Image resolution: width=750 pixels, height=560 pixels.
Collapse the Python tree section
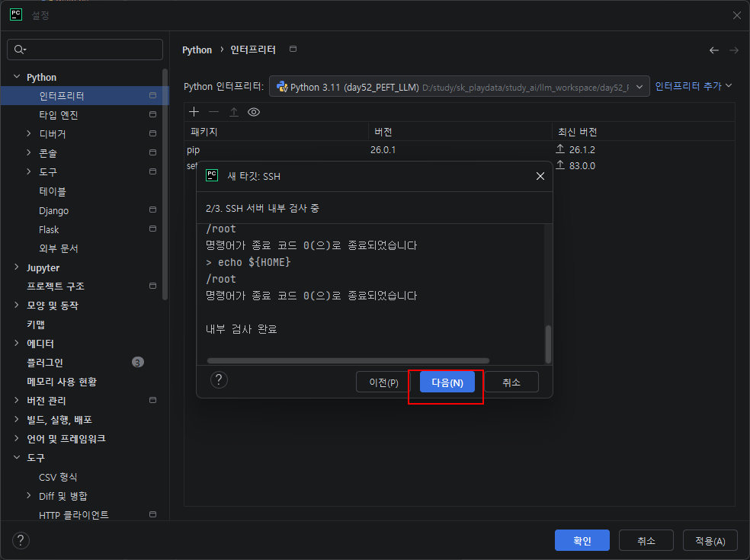[17, 76]
